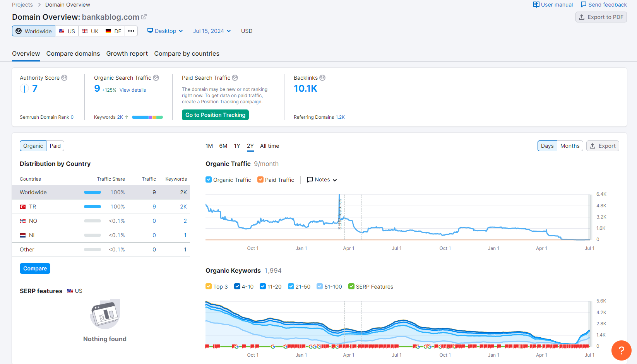The width and height of the screenshot is (637, 364).
Task: Open external link icon next to bankablog.com
Action: (144, 17)
